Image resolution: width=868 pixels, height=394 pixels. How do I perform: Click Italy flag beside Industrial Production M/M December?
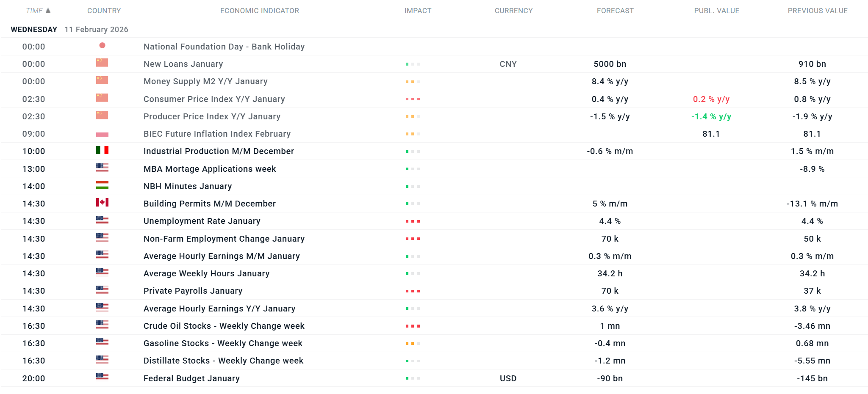102,150
